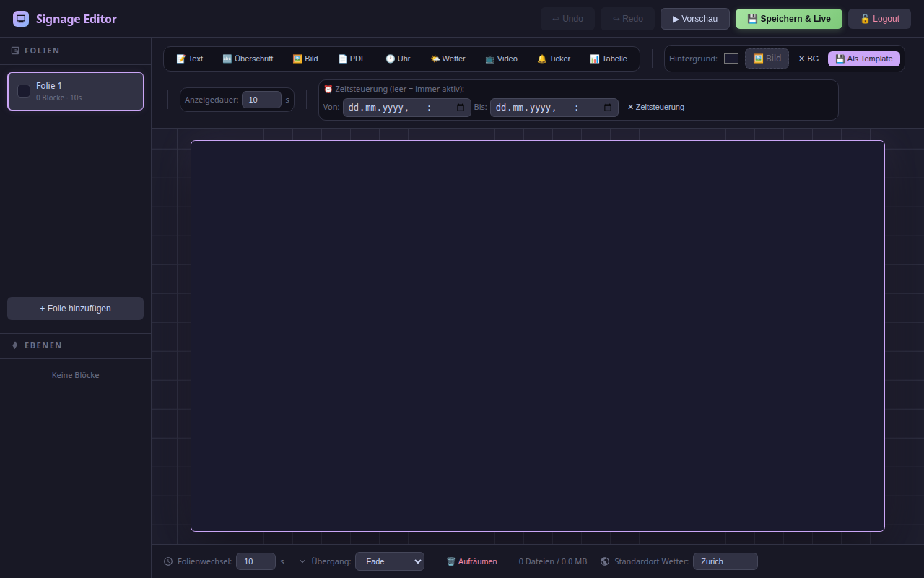This screenshot has width=924, height=578.
Task: Open the Vorschau preview
Action: (695, 19)
